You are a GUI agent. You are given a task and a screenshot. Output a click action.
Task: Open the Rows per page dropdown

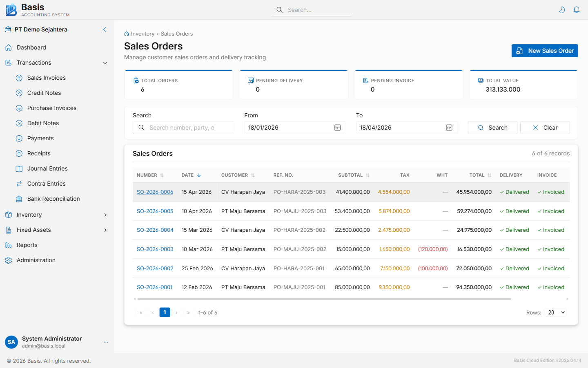click(x=555, y=312)
